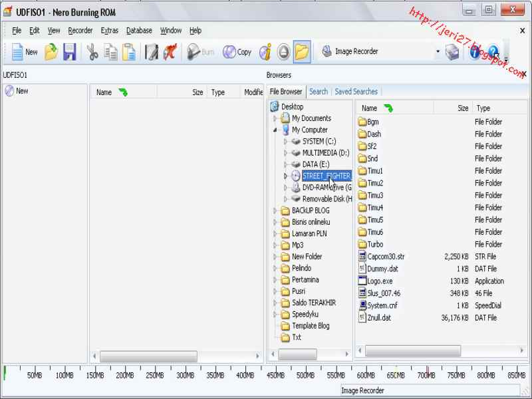Viewport: 532px width, 399px height.
Task: Select the Lamaran PLN folder
Action: (x=309, y=234)
